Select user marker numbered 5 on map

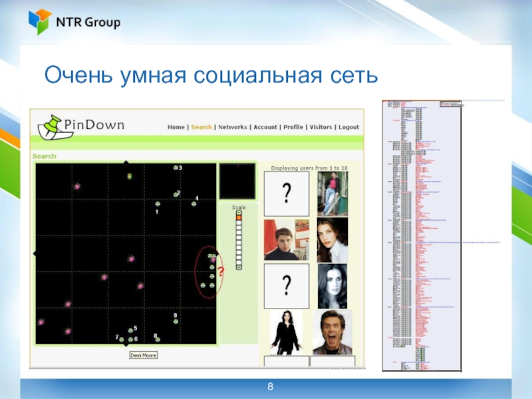click(x=130, y=330)
